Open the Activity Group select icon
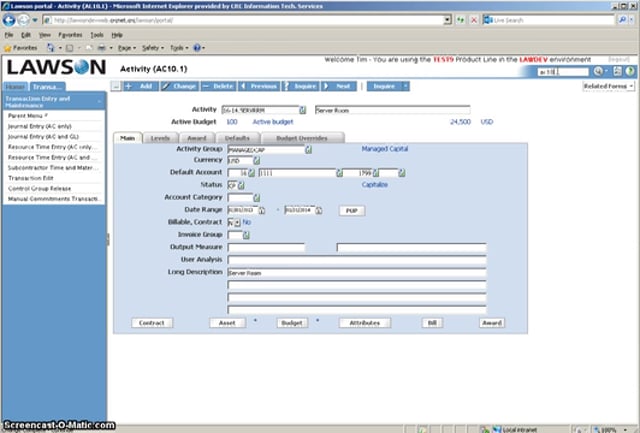 click(x=309, y=150)
